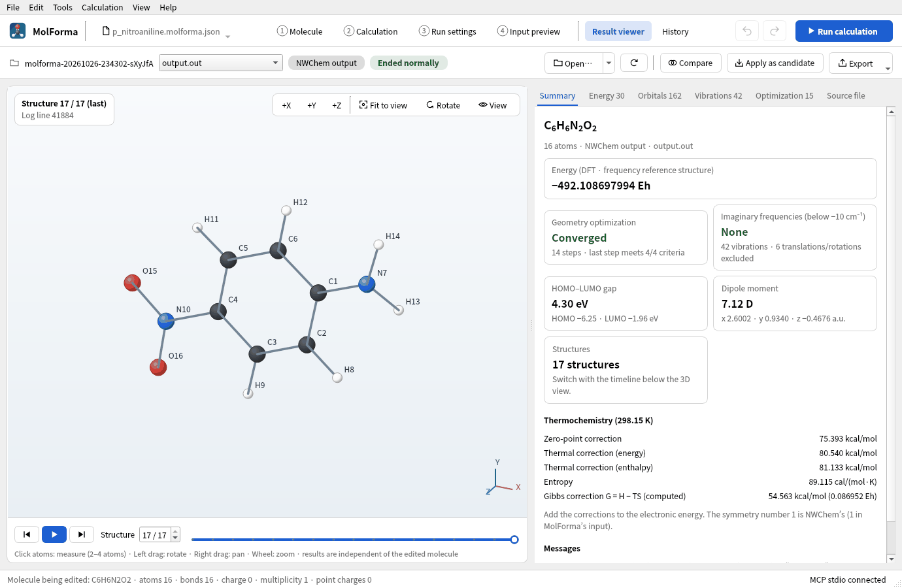This screenshot has width=902, height=588.
Task: Click the folder icon beside molforma-20261026 path
Action: (14, 63)
